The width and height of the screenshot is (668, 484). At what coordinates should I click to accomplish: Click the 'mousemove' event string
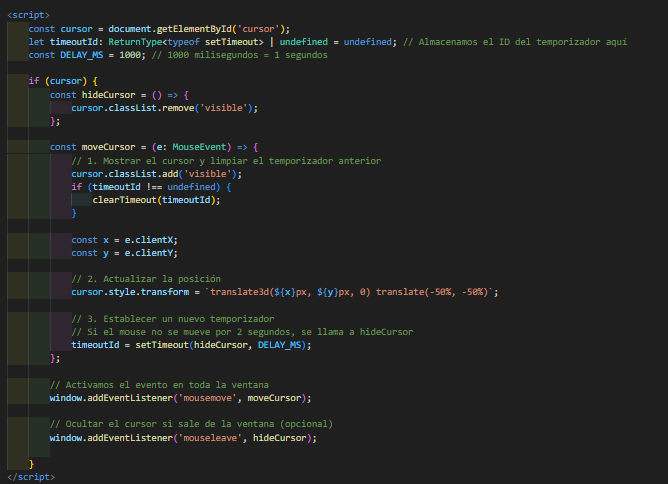tap(211, 398)
